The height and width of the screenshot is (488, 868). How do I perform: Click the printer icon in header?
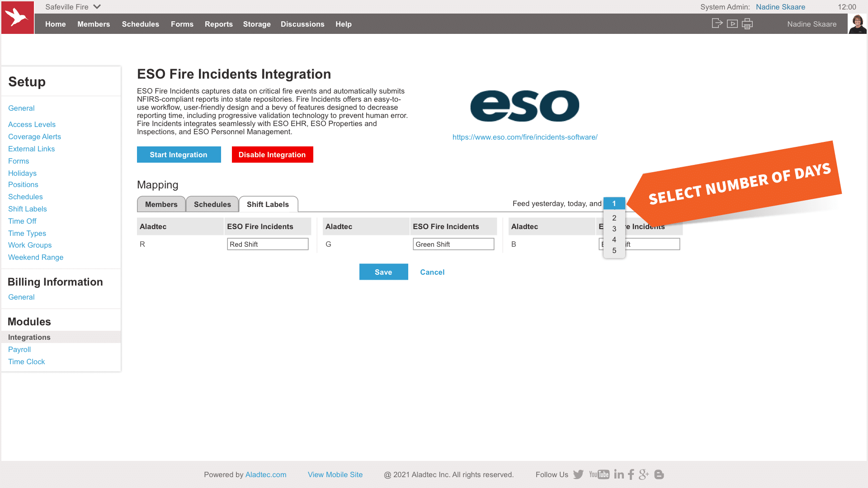click(747, 24)
